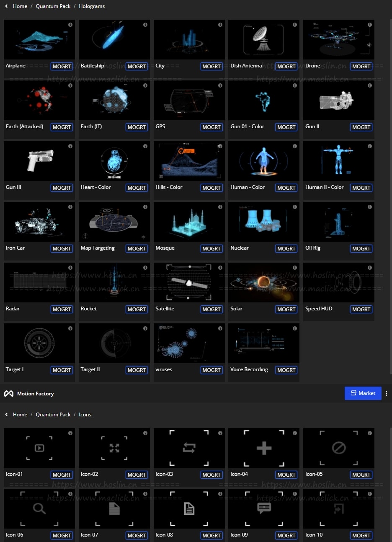Select the Icon-07 blank page thumbnail

coord(114,509)
